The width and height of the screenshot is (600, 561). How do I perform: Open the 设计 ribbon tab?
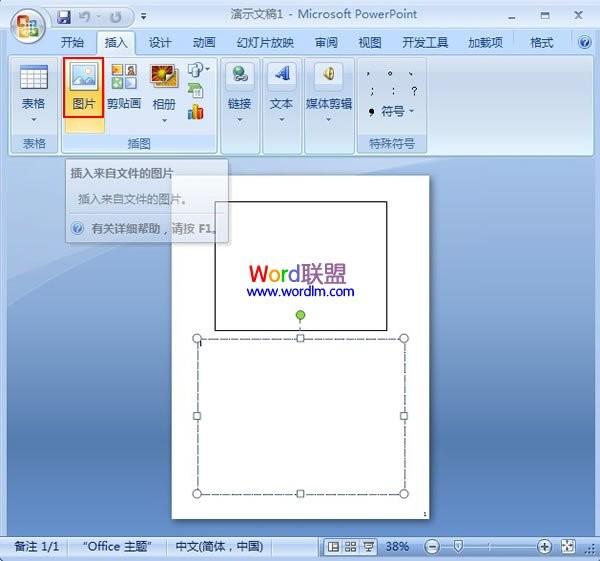pyautogui.click(x=160, y=42)
